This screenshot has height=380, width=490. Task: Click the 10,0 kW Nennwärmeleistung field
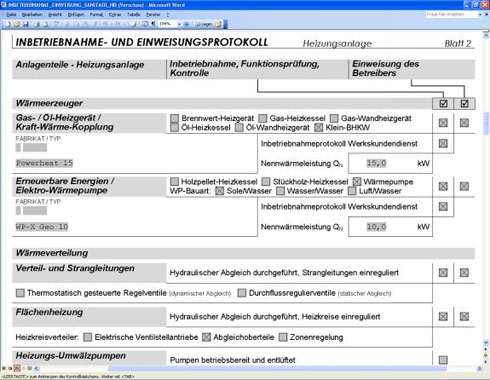coord(376,227)
